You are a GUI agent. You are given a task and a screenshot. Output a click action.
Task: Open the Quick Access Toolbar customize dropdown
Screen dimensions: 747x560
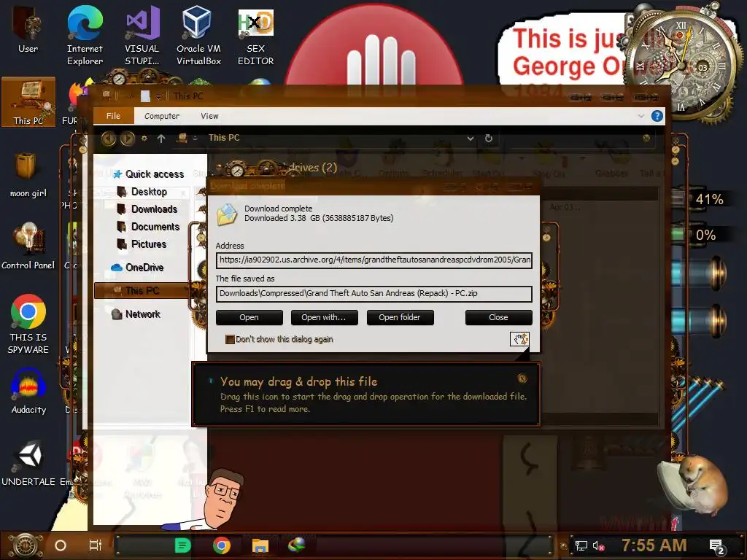coord(158,97)
